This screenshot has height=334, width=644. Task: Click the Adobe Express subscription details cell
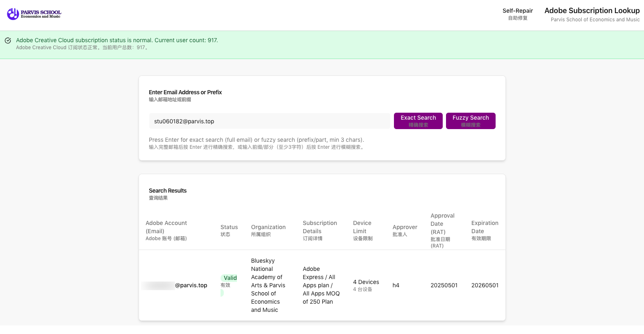[x=321, y=285]
